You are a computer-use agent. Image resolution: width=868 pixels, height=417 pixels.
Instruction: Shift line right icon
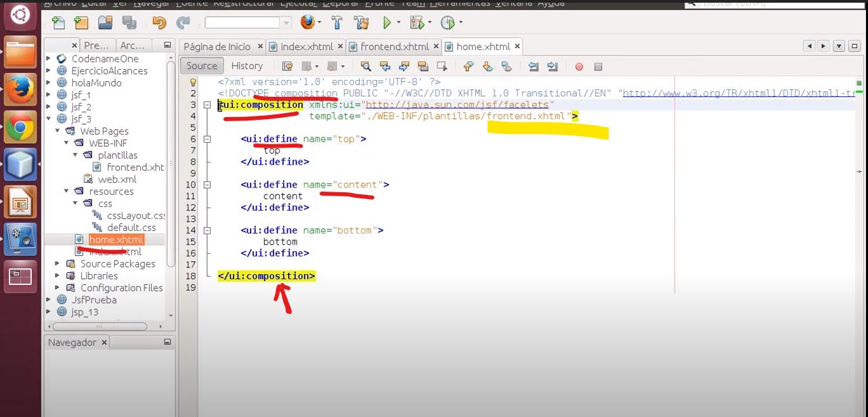(x=552, y=66)
